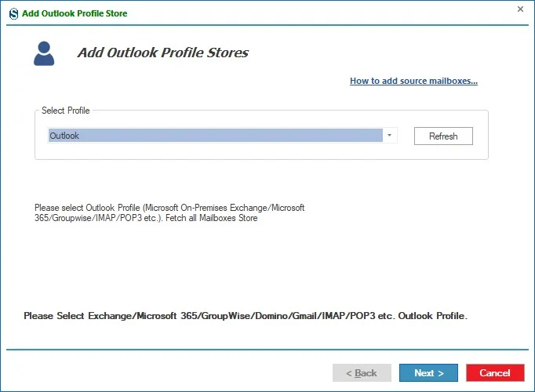Screen dimensions: 535x392
Task: Click the blue user profile icon
Action: pos(44,53)
